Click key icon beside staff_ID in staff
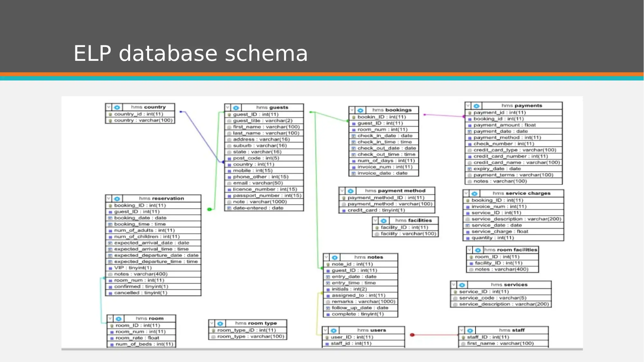 463,337
